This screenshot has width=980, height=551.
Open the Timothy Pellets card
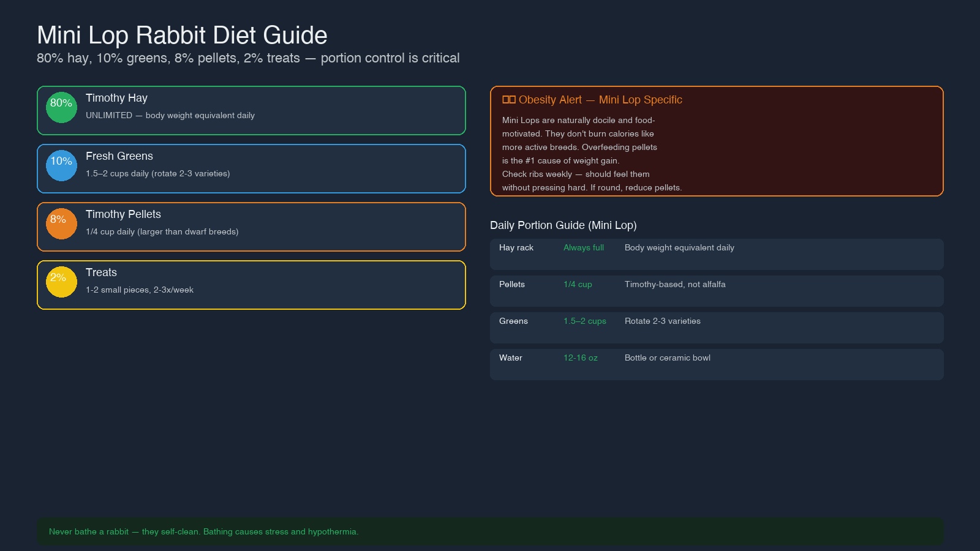coord(251,227)
